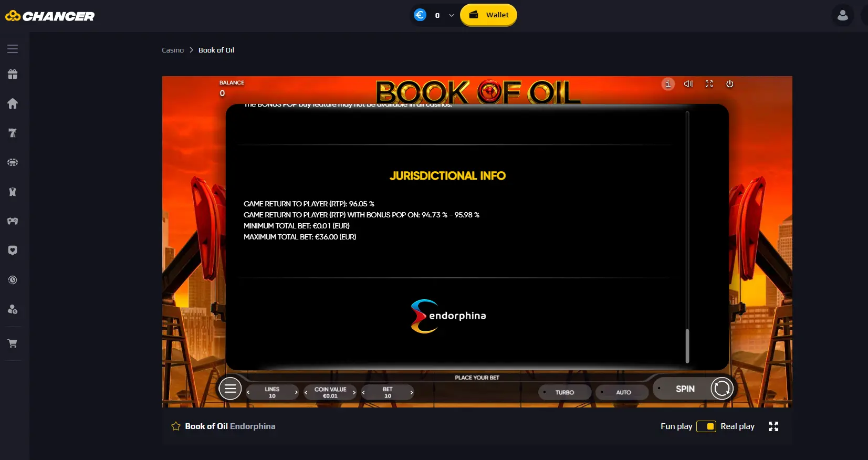Add Book of Oil to favorites star
Screen dimensions: 868x460
click(x=176, y=426)
